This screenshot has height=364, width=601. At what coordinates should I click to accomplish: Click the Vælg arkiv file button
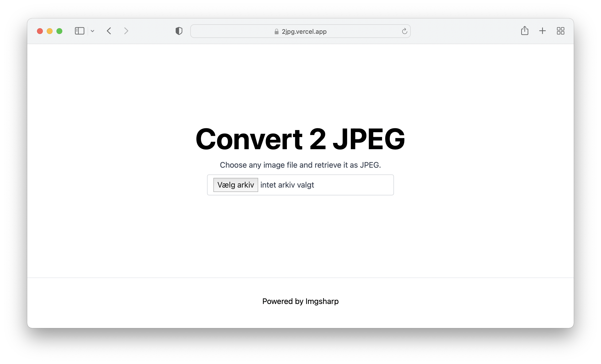pos(236,185)
